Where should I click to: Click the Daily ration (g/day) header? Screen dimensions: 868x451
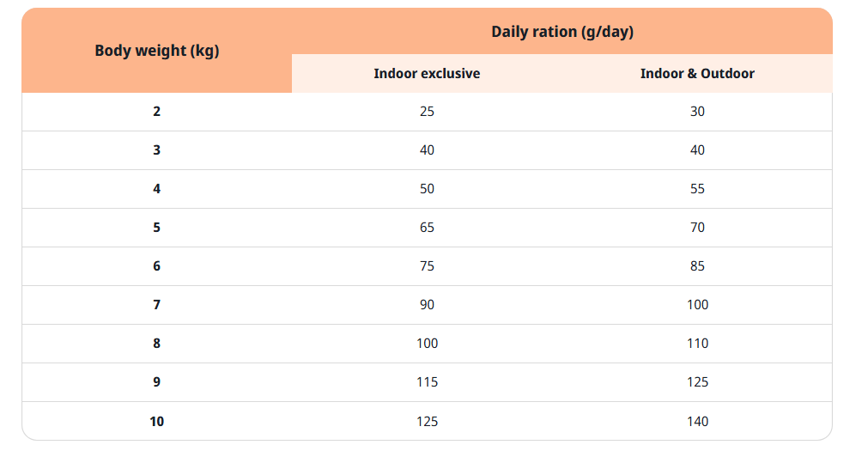(x=561, y=32)
